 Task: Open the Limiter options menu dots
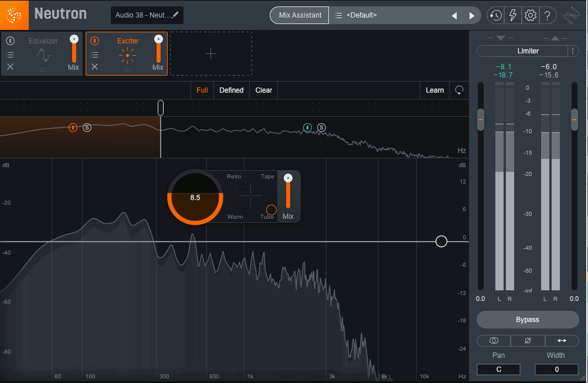pyautogui.click(x=573, y=51)
